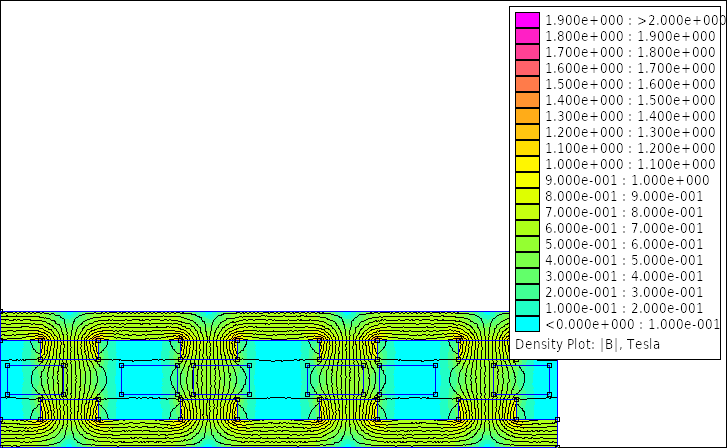Click the swatch beside 1.800e+000 : 1.900e+000
The height and width of the screenshot is (448, 727).
pos(527,36)
